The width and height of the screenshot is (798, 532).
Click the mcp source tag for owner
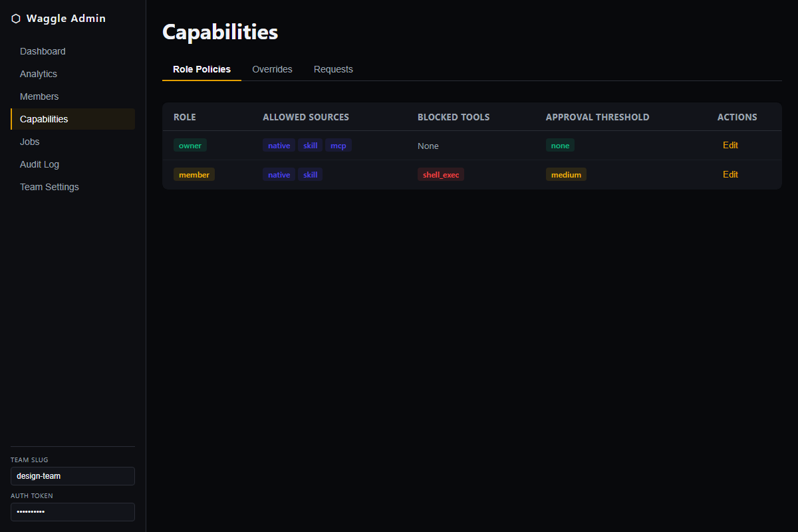(x=338, y=145)
